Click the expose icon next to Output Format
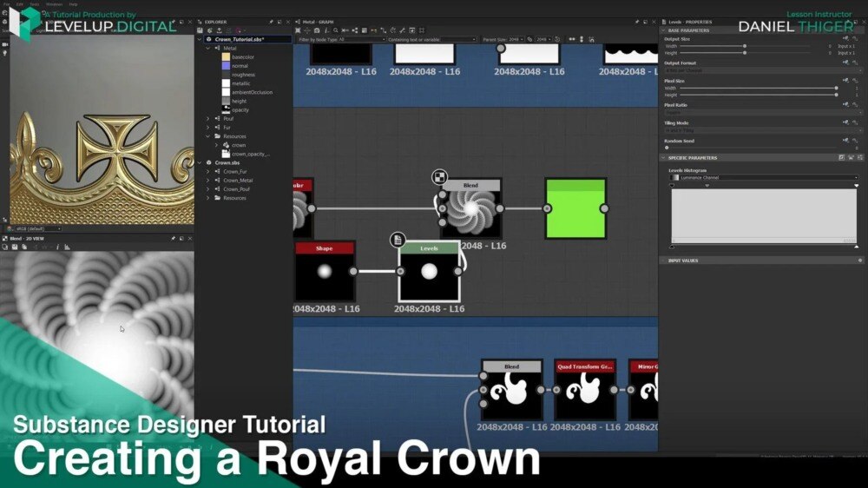Screen dimensions: 868x488 click(x=845, y=63)
